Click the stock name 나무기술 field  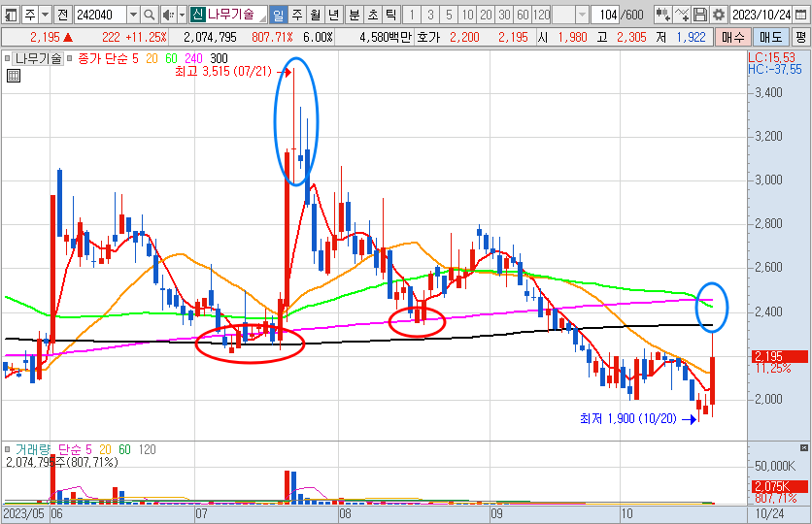point(236,15)
